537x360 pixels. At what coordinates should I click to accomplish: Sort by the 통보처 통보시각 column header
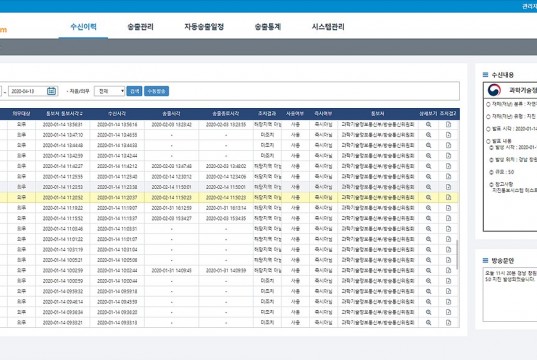click(63, 114)
